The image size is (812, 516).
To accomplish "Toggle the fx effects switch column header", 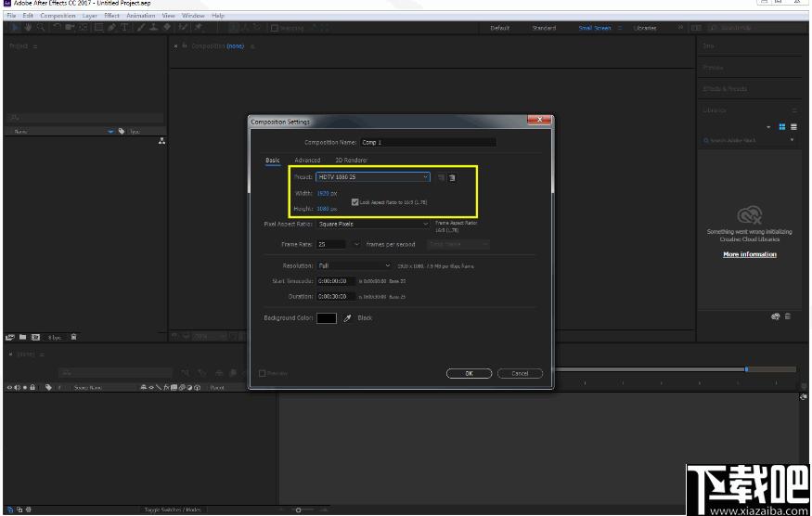I will pyautogui.click(x=166, y=388).
